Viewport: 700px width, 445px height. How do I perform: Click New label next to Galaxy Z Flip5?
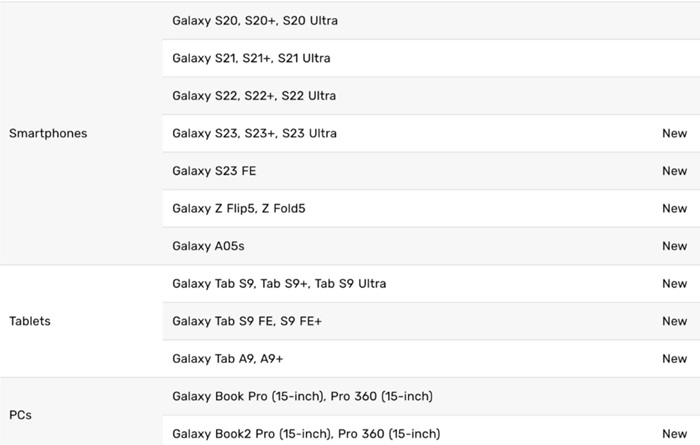tap(674, 209)
